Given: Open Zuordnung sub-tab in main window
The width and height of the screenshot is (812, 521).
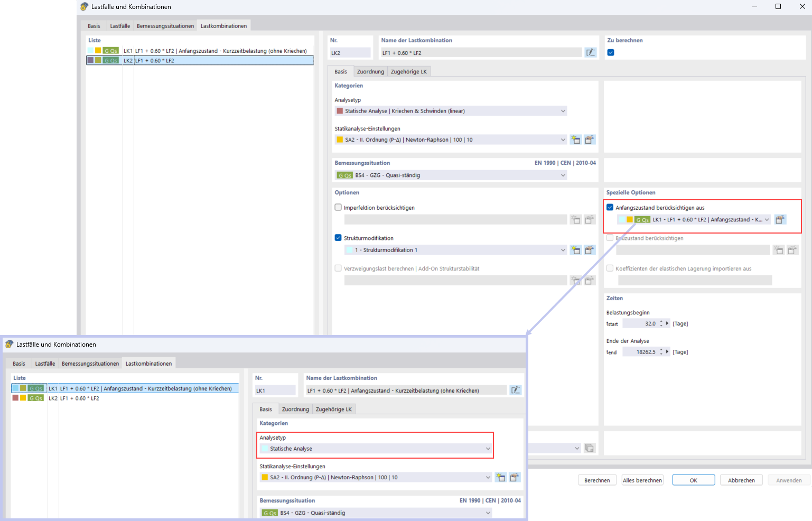Looking at the screenshot, I should pos(370,71).
